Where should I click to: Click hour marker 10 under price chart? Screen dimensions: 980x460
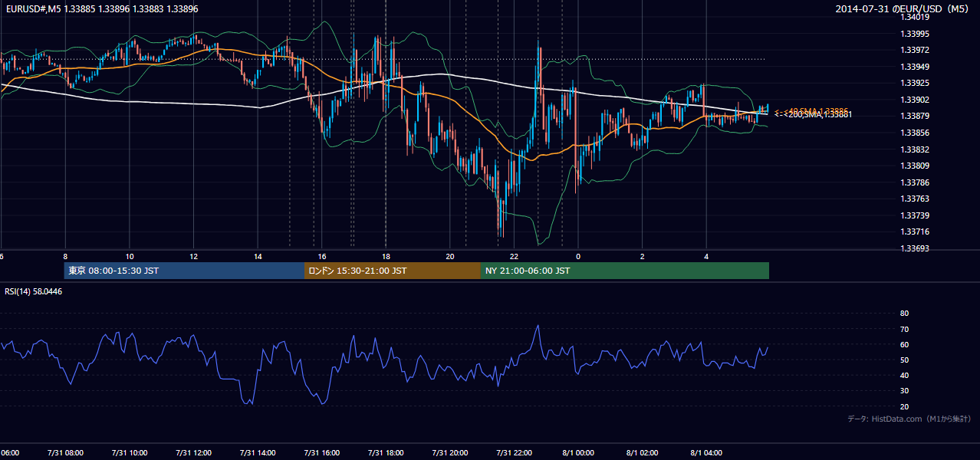pos(130,257)
